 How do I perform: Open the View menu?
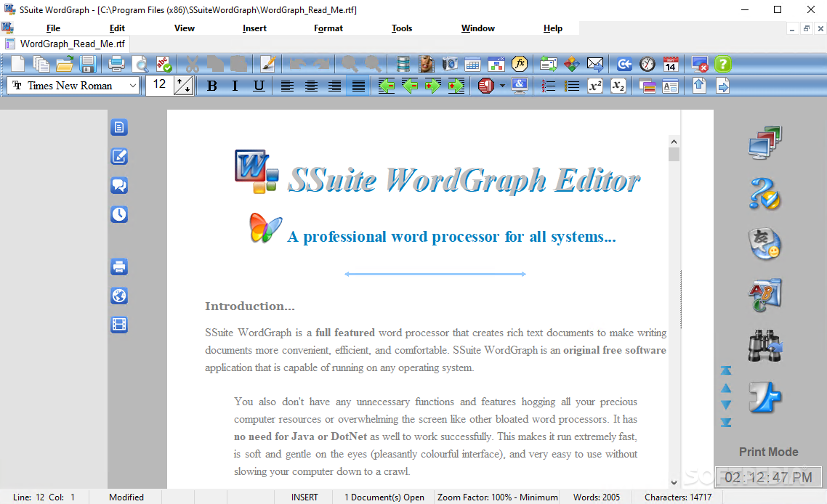point(185,28)
